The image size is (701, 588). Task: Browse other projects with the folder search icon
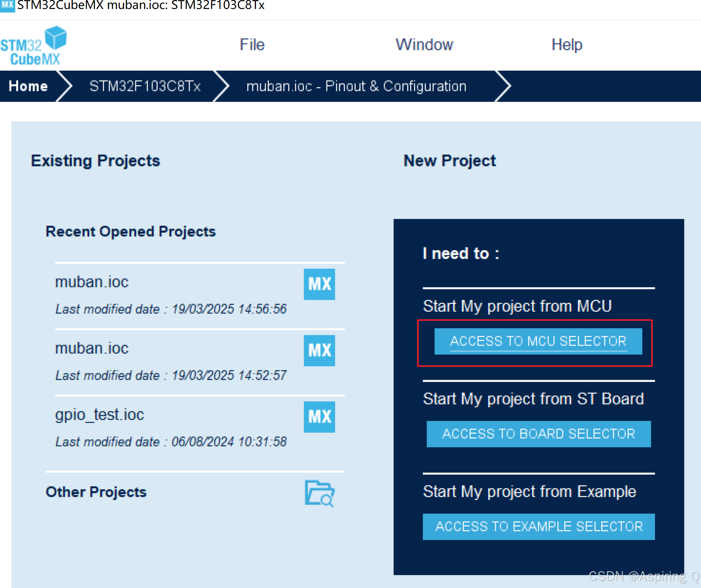319,493
